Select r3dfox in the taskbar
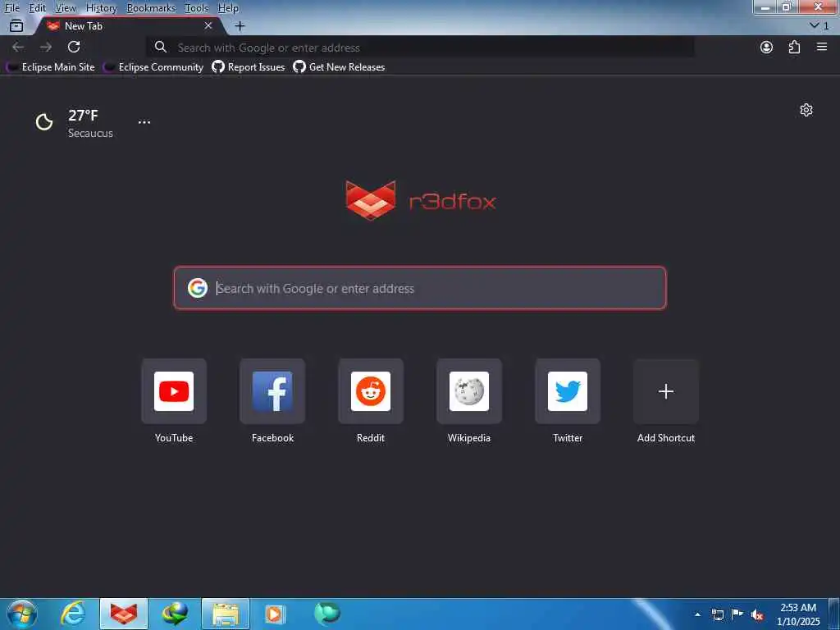Screen dimensions: 840x630 (x=124, y=614)
